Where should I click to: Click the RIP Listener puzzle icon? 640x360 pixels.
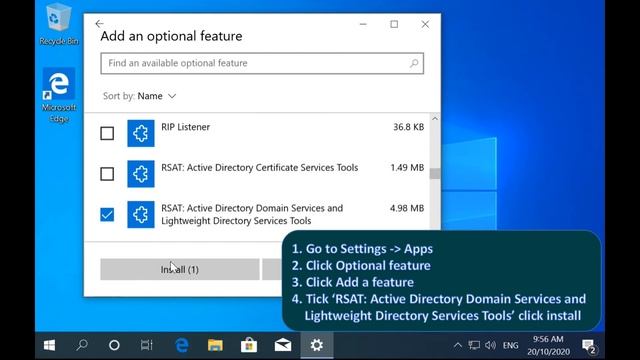click(141, 133)
